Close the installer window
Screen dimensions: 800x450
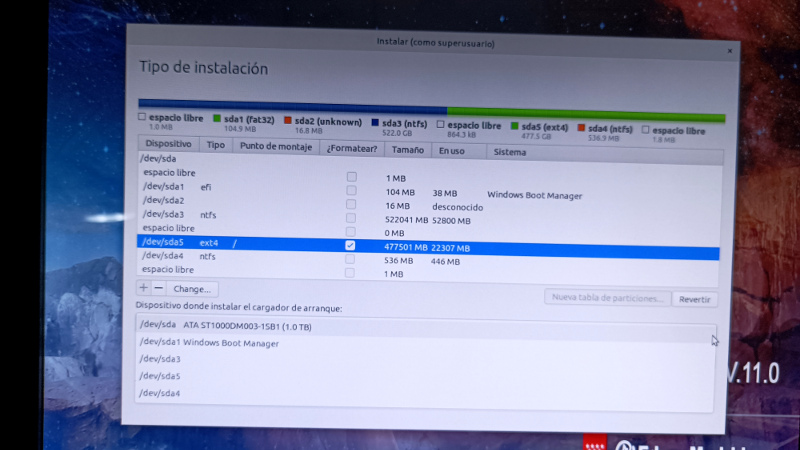pyautogui.click(x=730, y=48)
